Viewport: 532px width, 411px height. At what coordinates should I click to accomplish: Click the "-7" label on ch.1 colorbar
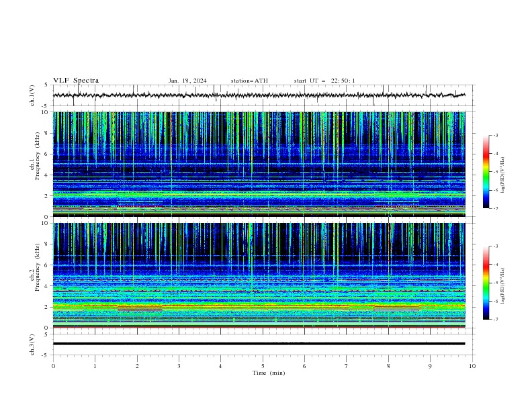coord(495,208)
